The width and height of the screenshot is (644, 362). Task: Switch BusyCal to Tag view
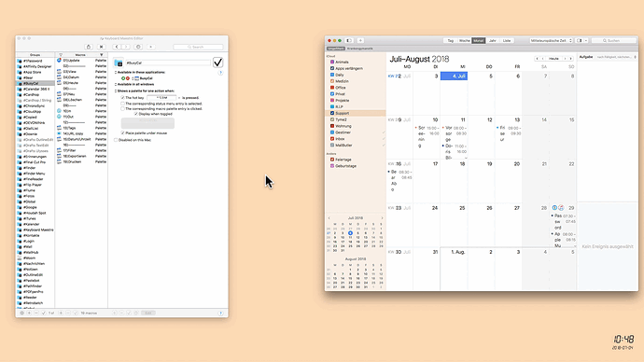tap(450, 41)
